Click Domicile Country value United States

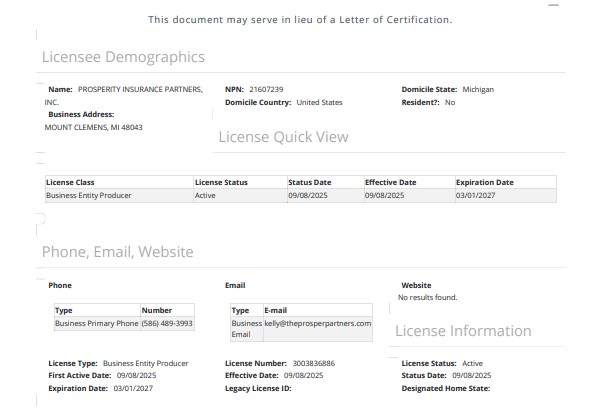(319, 102)
